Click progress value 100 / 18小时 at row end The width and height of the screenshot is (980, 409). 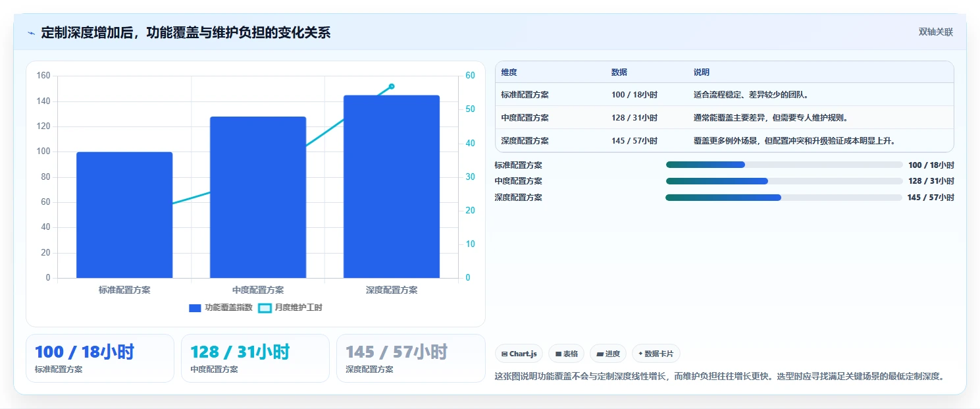(931, 165)
